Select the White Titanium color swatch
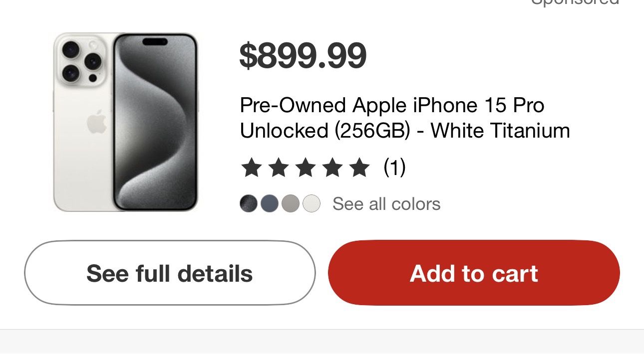Screen dimensions: 644x357 [x=312, y=204]
